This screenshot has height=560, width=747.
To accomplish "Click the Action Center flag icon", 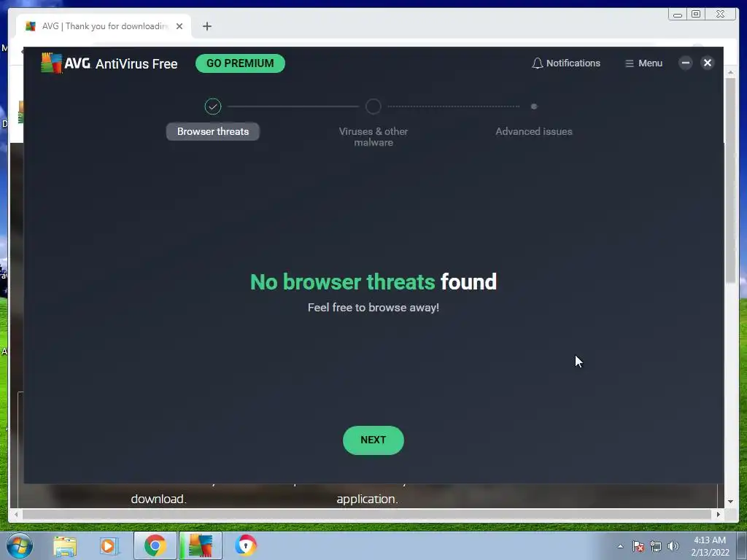I will point(638,546).
